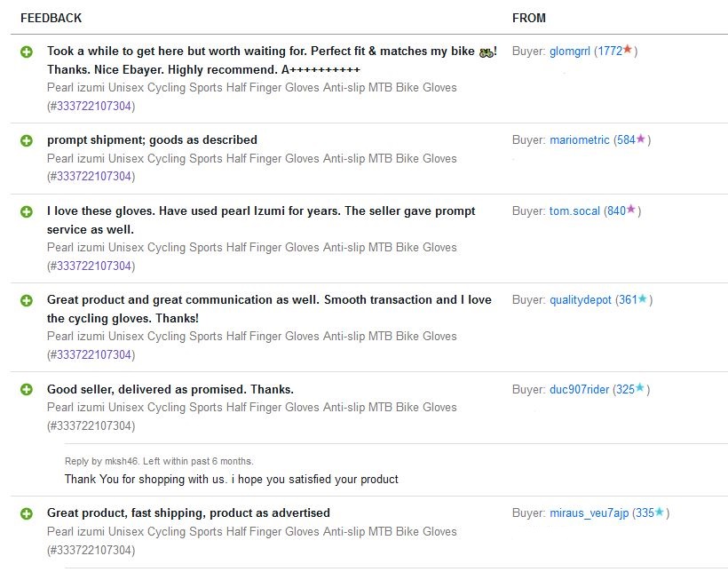The width and height of the screenshot is (728, 580).
Task: Click the purple star beside mariometric's score 584
Action: (x=641, y=139)
